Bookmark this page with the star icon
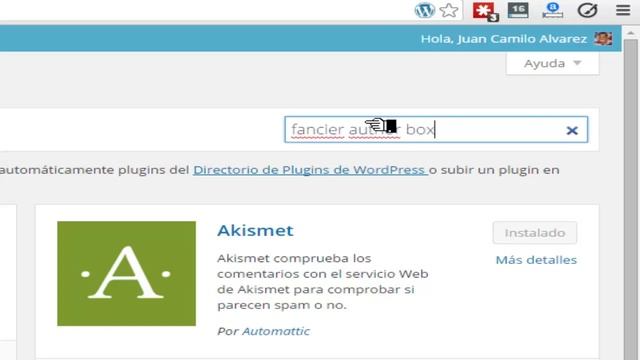The width and height of the screenshot is (640, 360). [x=449, y=11]
